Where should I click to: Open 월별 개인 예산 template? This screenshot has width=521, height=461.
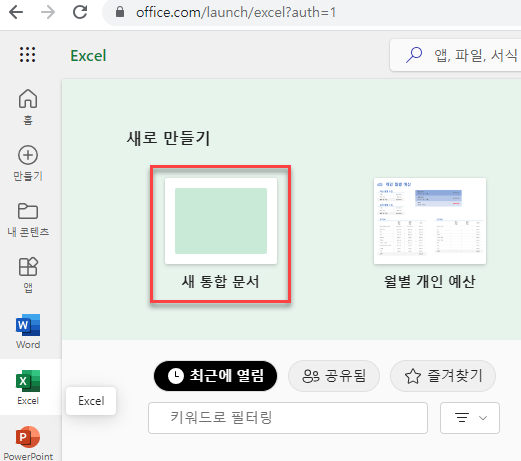430,234
